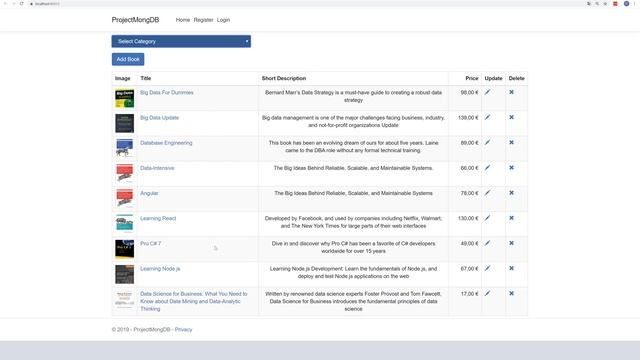Remove Learning Node.js using the X icon
This screenshot has width=640, height=360.
[x=511, y=268]
